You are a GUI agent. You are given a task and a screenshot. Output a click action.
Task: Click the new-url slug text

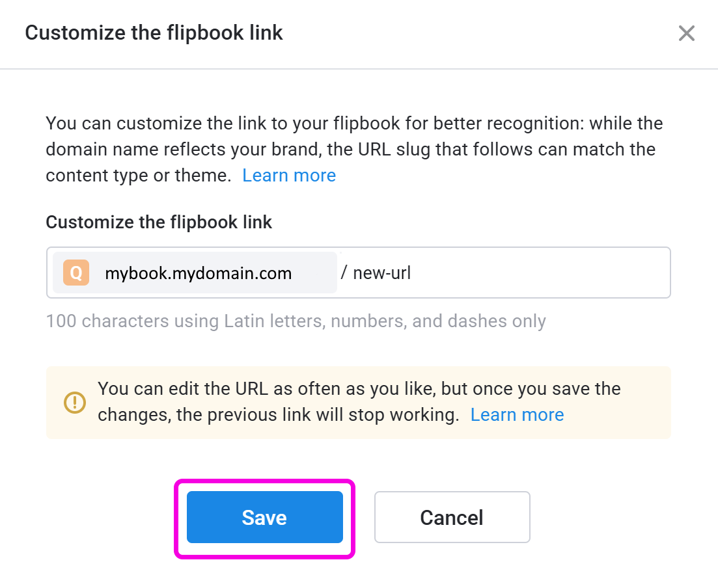[x=381, y=273]
